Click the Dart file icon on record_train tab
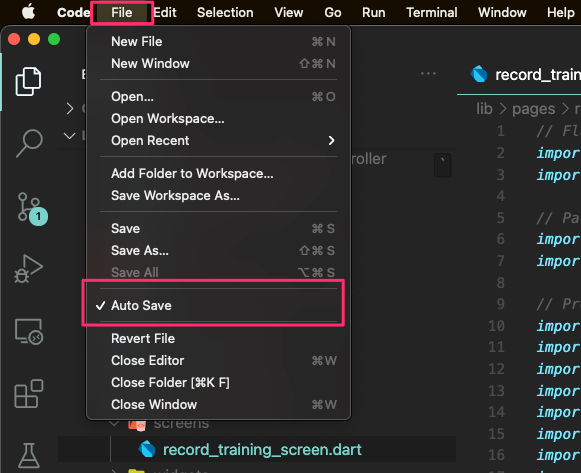This screenshot has width=581, height=473. [x=479, y=74]
